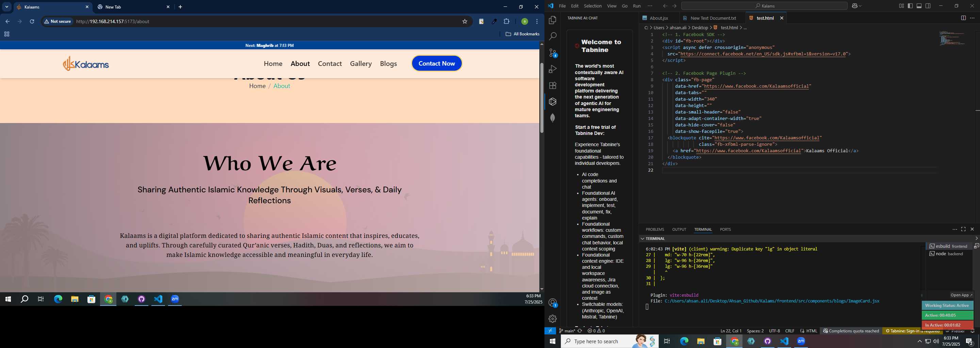Image resolution: width=980 pixels, height=348 pixels.
Task: Open VS Code Explorer view
Action: 552,20
